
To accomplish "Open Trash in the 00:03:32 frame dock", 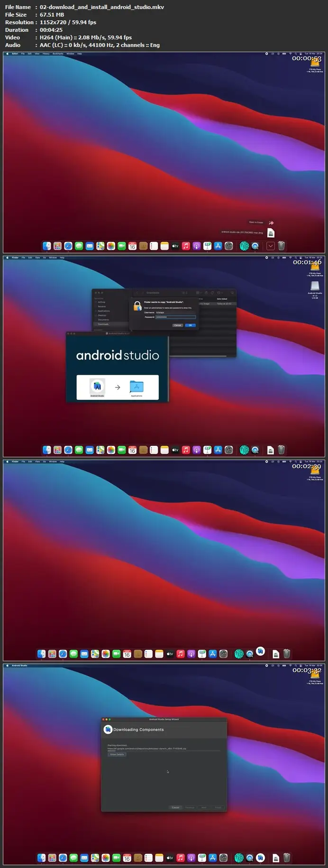I will point(286,858).
